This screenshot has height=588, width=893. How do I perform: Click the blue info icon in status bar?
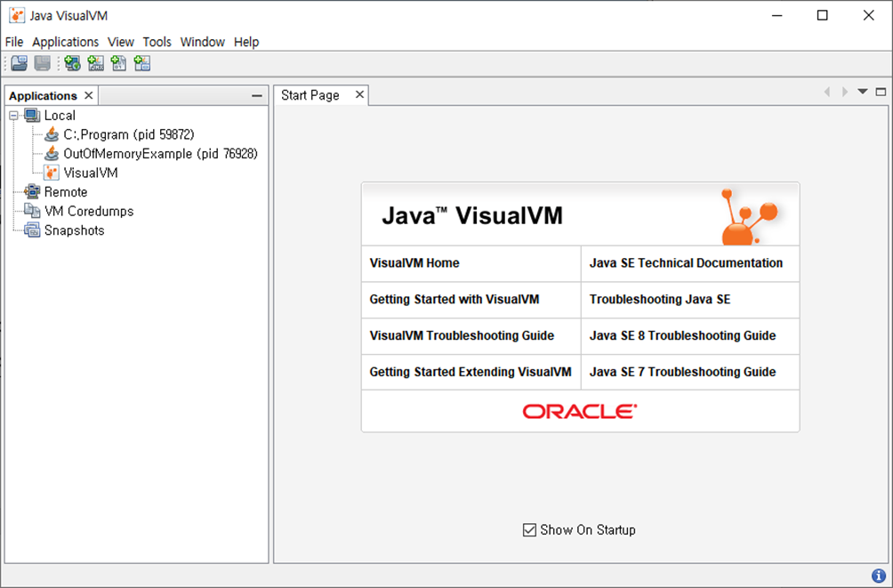coord(878,576)
